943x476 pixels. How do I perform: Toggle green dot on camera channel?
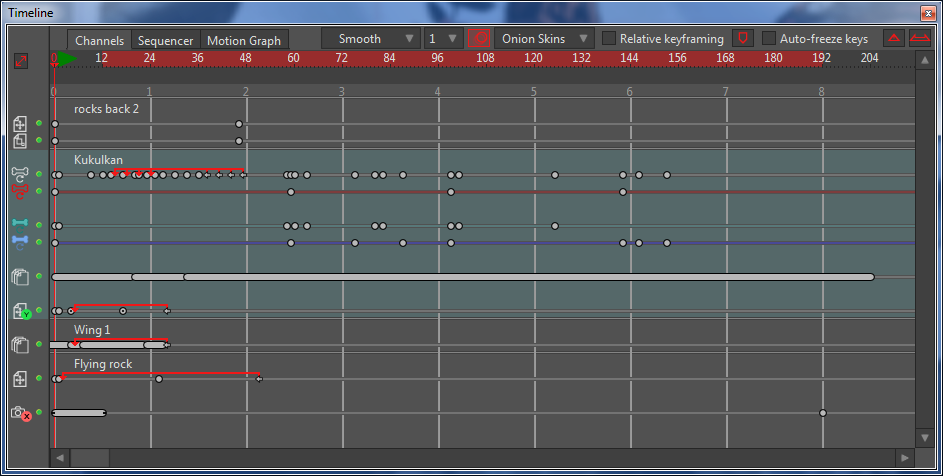pos(39,412)
